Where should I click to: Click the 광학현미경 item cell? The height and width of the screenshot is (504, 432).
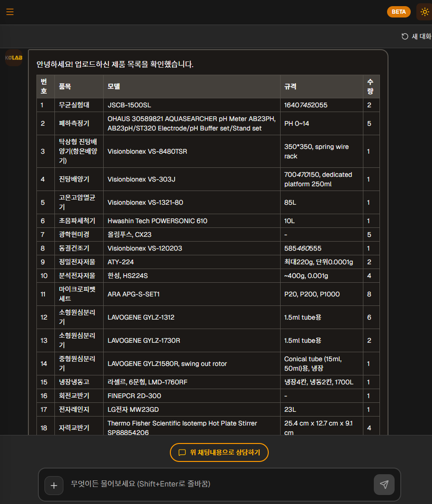pos(74,235)
